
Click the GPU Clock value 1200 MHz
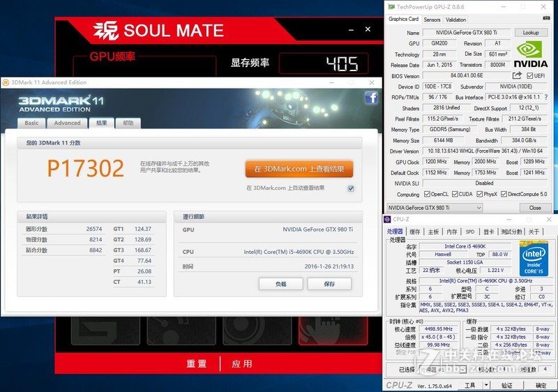[x=436, y=162]
